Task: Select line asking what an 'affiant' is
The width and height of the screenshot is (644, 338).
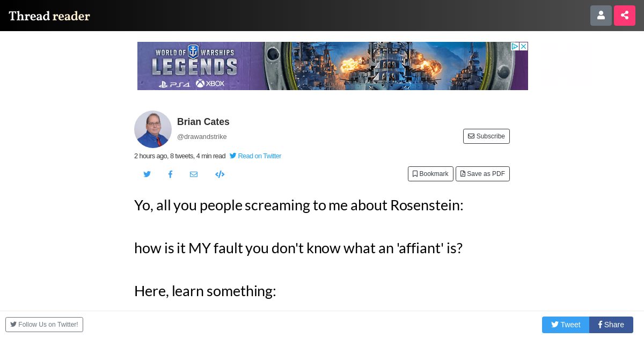Action: 298,248
